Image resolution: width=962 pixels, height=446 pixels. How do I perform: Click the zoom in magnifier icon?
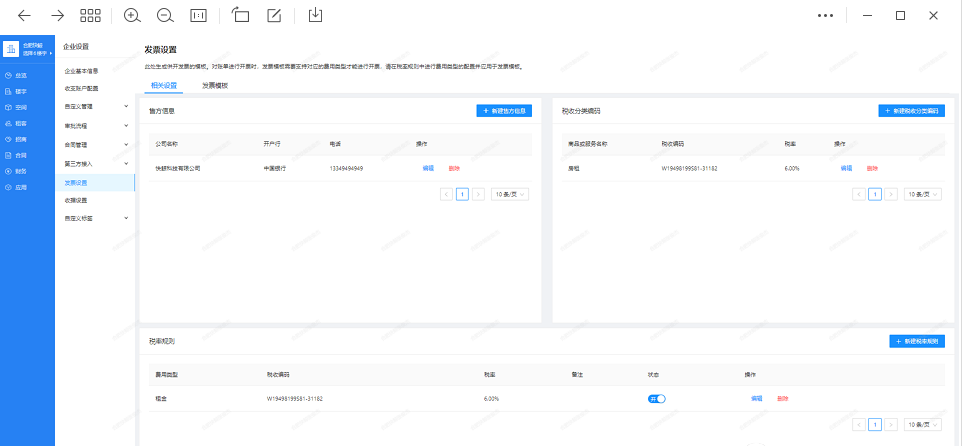(132, 15)
